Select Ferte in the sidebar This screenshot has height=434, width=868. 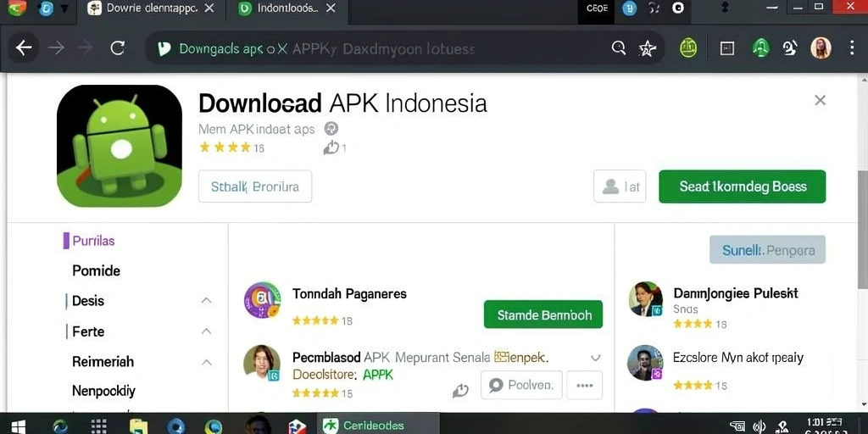click(x=88, y=331)
